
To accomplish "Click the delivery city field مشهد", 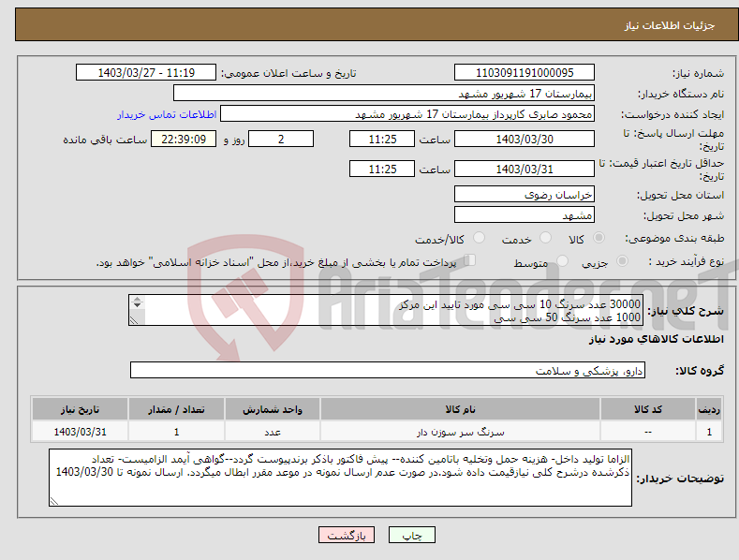I will tap(525, 215).
